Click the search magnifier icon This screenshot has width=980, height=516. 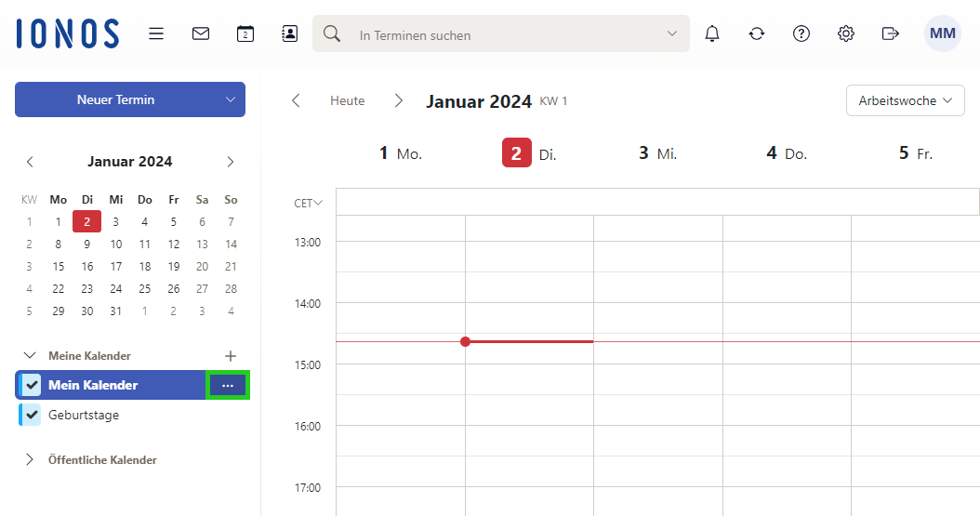point(332,33)
